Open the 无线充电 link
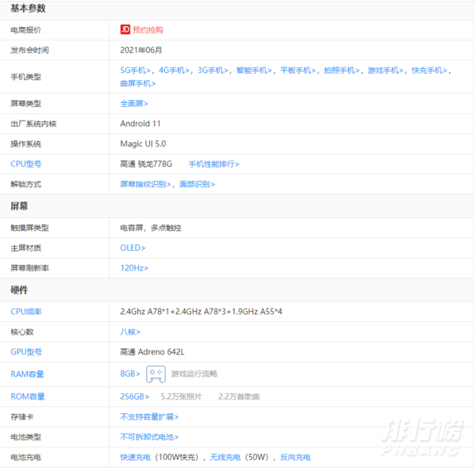This screenshot has width=476, height=468. [x=225, y=458]
